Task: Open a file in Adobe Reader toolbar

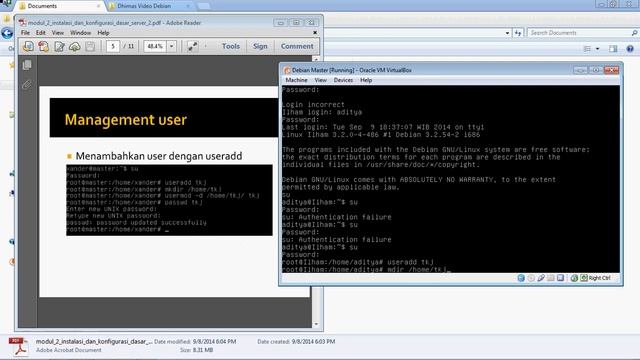Action: [28, 47]
